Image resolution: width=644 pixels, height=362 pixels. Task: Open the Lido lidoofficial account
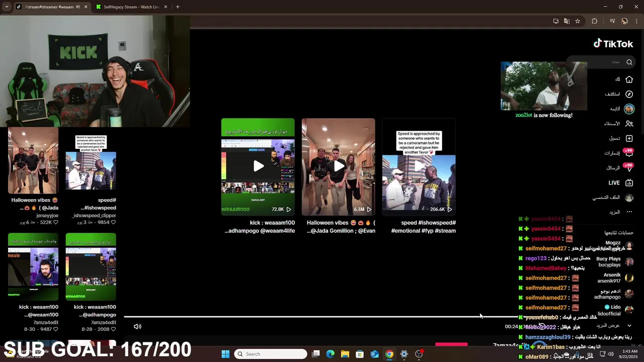point(616,310)
